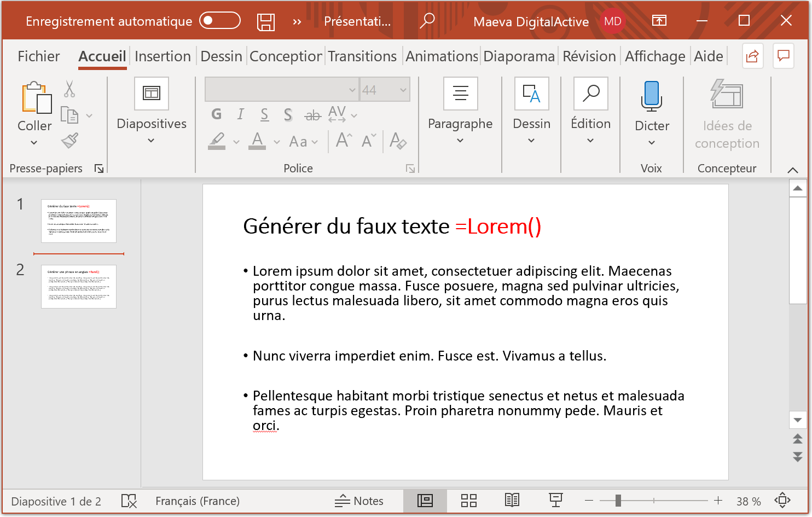Click the Reproduire la mise en forme brush icon
812x517 pixels.
(69, 141)
